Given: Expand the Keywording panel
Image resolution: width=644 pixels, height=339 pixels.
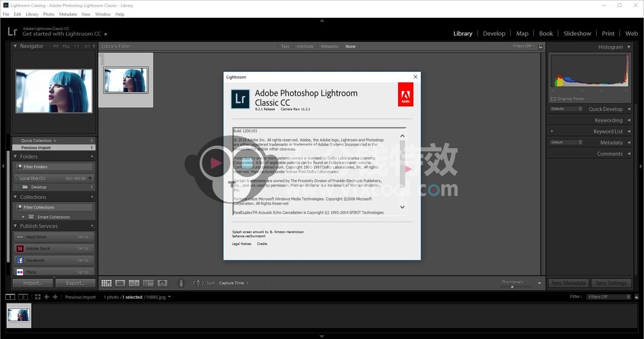Looking at the screenshot, I should point(630,120).
